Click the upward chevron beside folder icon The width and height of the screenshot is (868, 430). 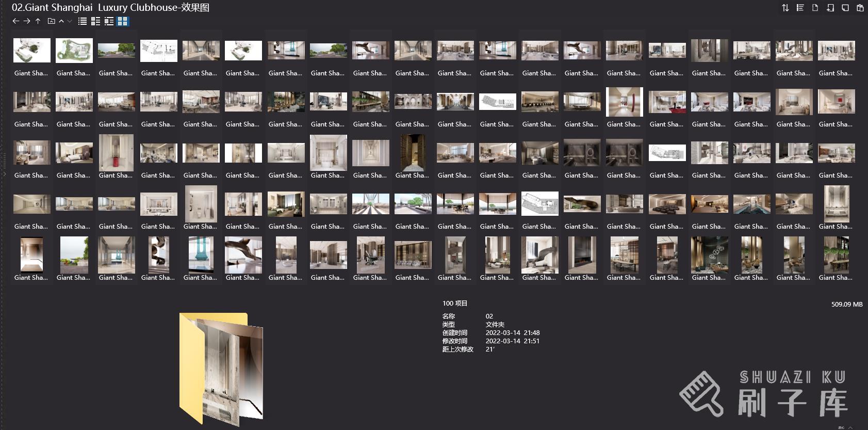[x=61, y=21]
